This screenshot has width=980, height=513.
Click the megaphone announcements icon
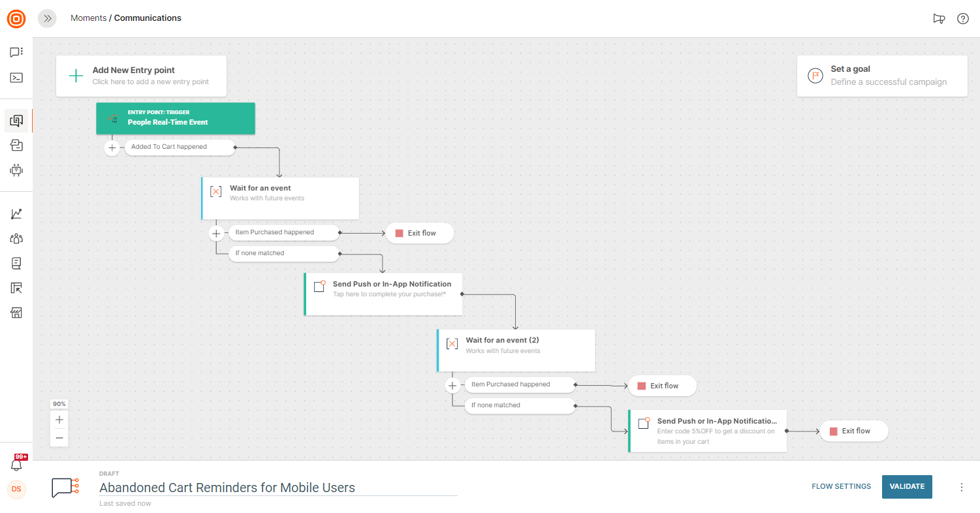939,18
